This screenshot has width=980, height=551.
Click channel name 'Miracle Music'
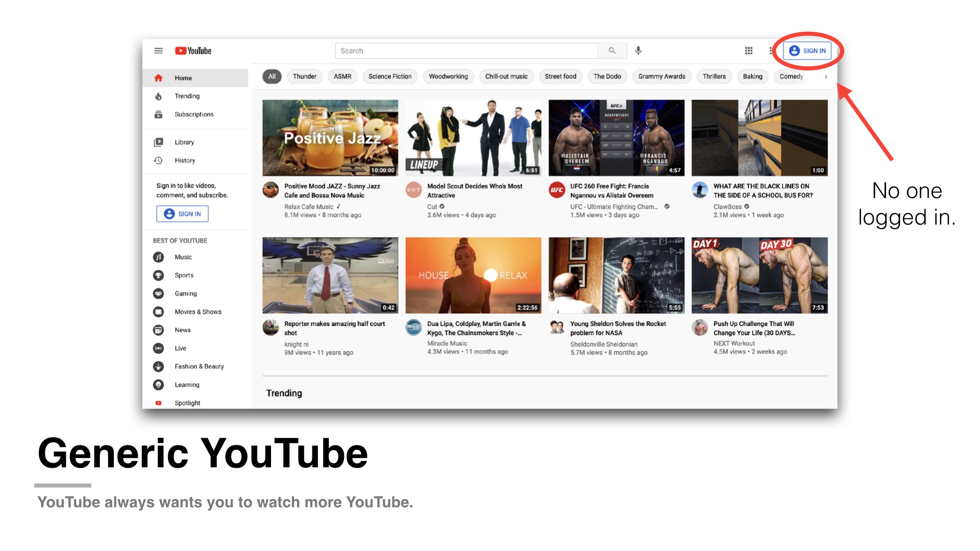[447, 343]
